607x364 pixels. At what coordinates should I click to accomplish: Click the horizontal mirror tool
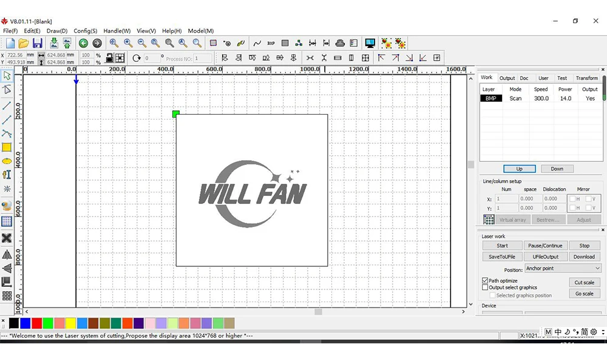click(x=7, y=255)
